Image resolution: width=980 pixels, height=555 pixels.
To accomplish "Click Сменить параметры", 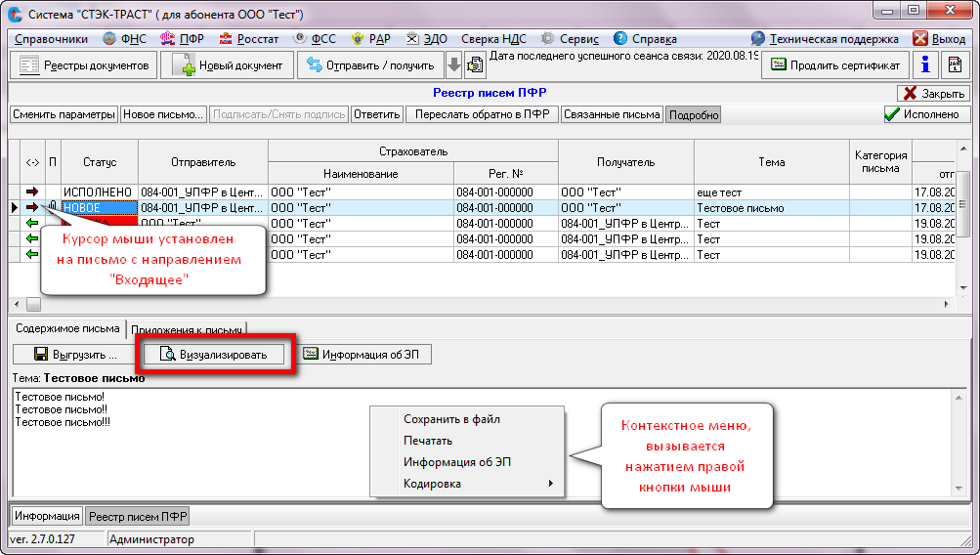I will pyautogui.click(x=64, y=114).
